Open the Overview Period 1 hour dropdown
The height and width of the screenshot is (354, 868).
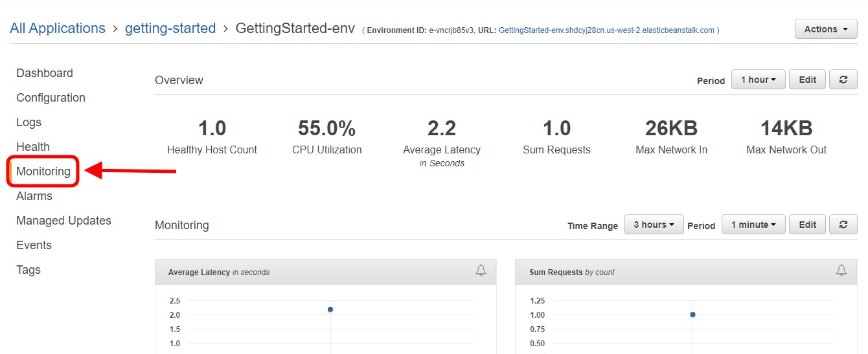pos(759,80)
